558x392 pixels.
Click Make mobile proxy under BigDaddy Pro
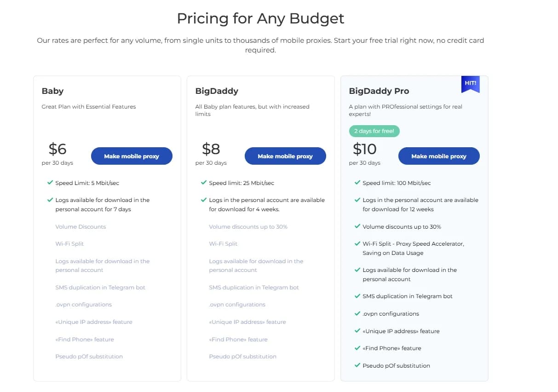tap(439, 156)
